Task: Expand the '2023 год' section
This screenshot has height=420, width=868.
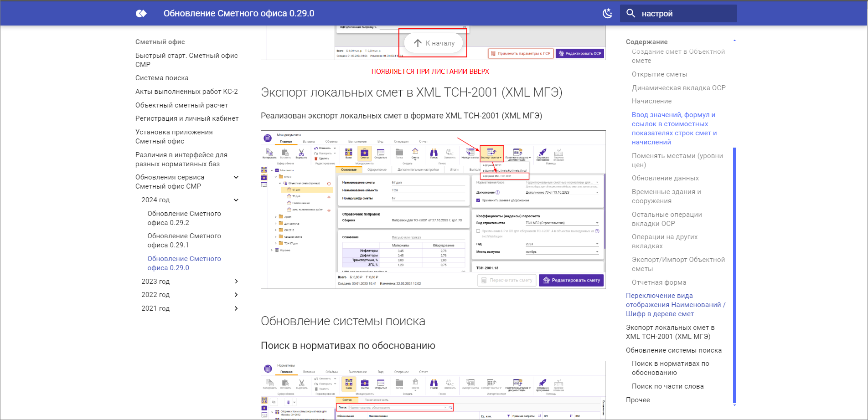Action: [x=236, y=282]
